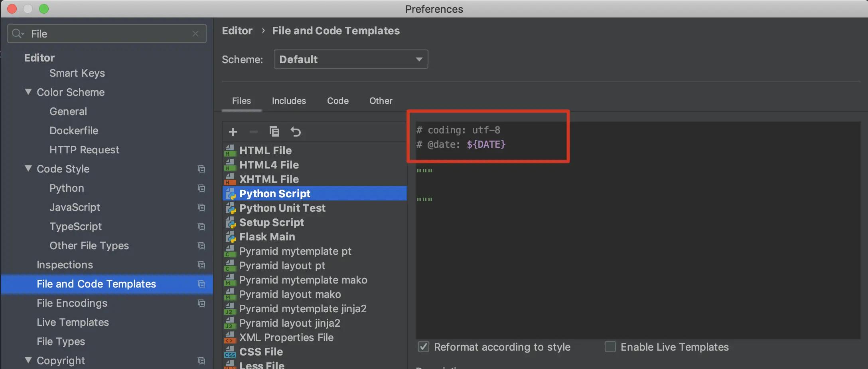
Task: Collapse the Color Scheme tree node
Action: (28, 92)
